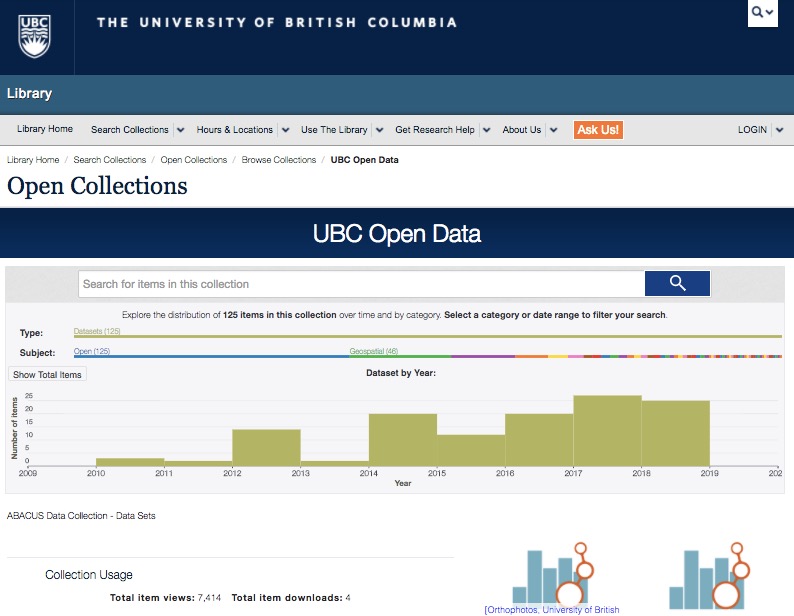Image resolution: width=794 pixels, height=616 pixels.
Task: Filter by Geospatial (46) subject label
Action: click(374, 351)
